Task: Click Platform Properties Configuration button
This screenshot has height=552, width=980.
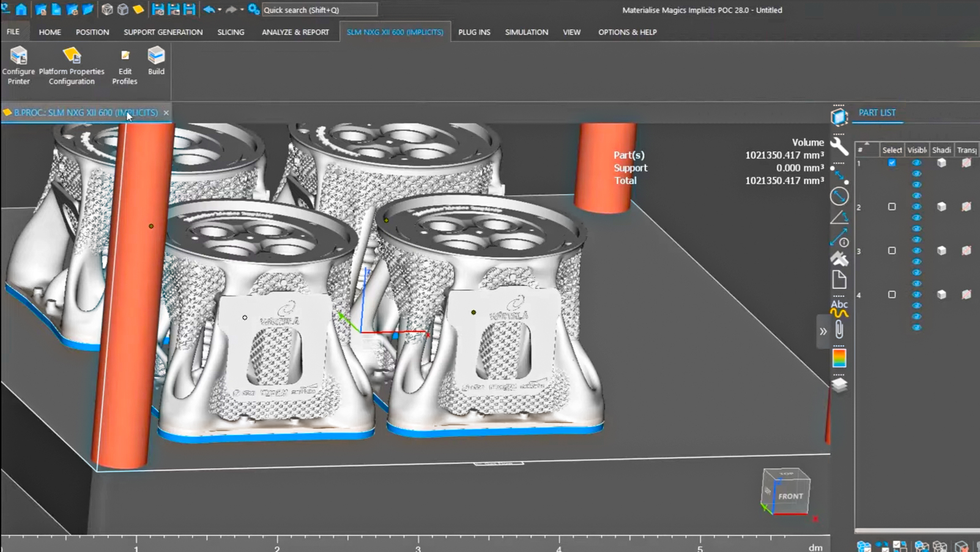Action: [72, 65]
